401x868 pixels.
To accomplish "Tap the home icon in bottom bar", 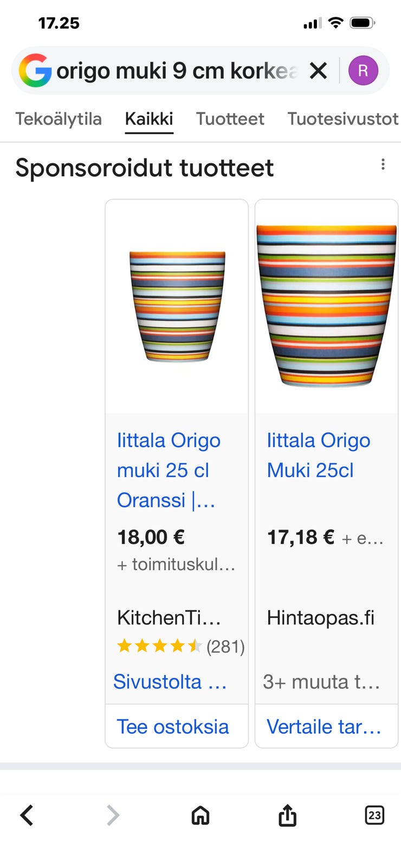I will pos(200,815).
